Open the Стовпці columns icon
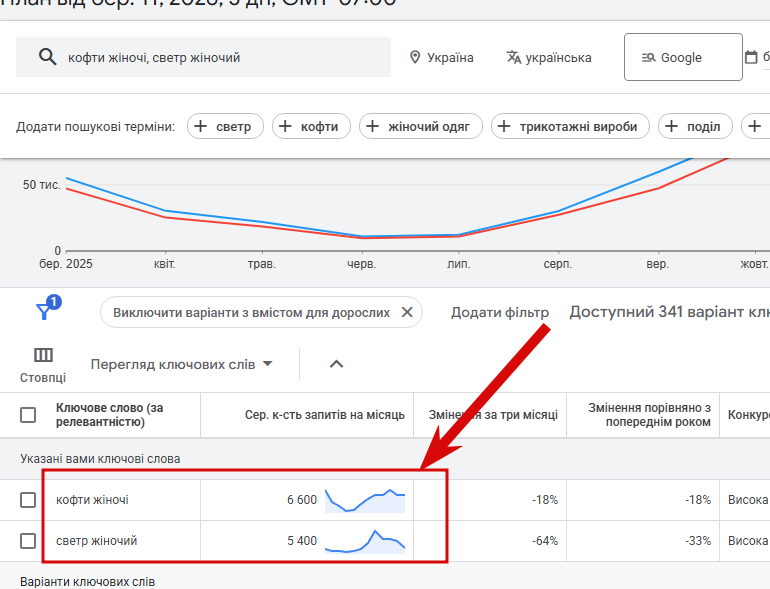 43,355
